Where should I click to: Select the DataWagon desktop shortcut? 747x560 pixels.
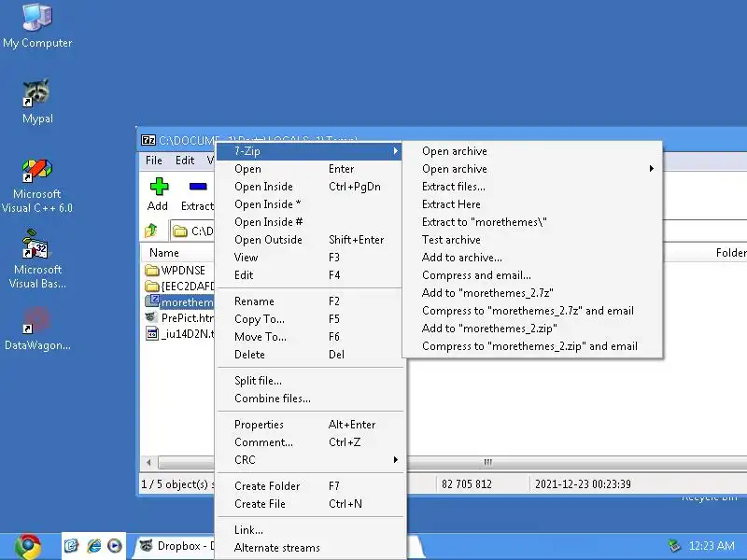[37, 329]
